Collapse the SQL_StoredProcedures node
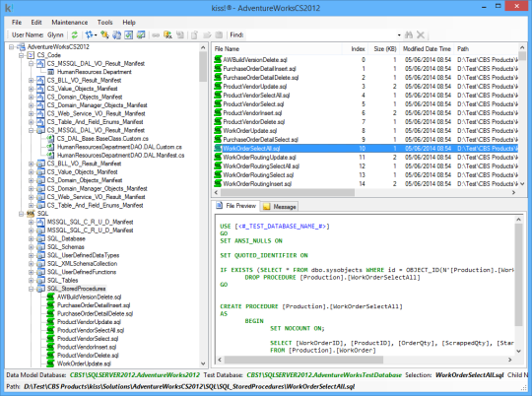 pyautogui.click(x=32, y=289)
